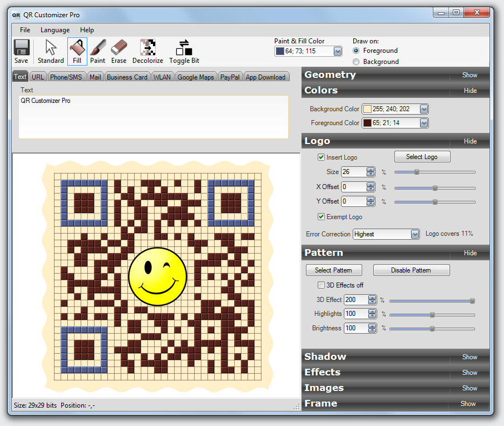Open the Language menu
This screenshot has height=426, width=504.
pyautogui.click(x=55, y=30)
